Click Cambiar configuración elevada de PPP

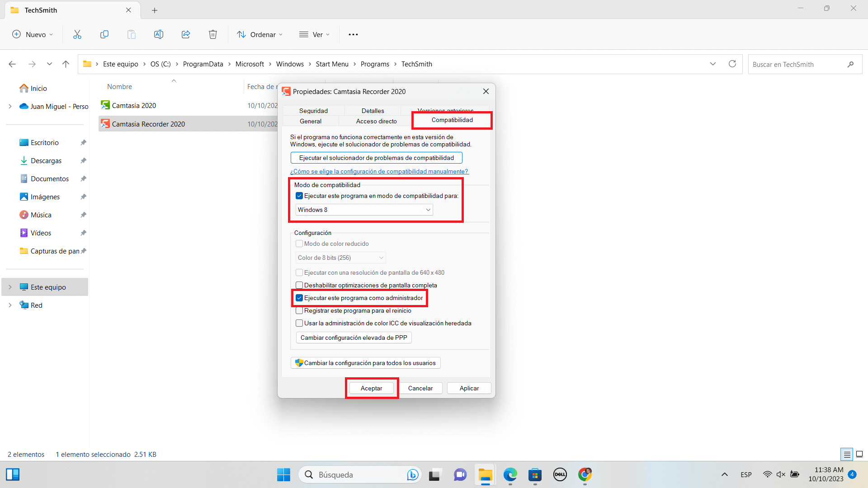pos(354,338)
